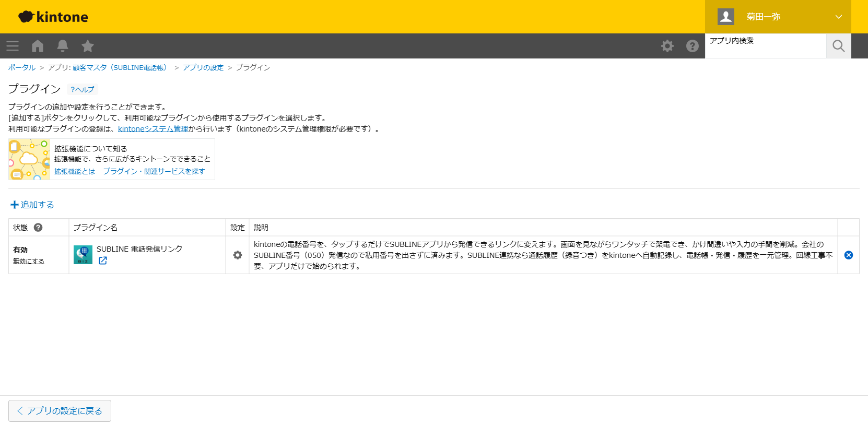Image resolution: width=868 pixels, height=426 pixels.
Task: Click the 設定 column header
Action: click(238, 227)
